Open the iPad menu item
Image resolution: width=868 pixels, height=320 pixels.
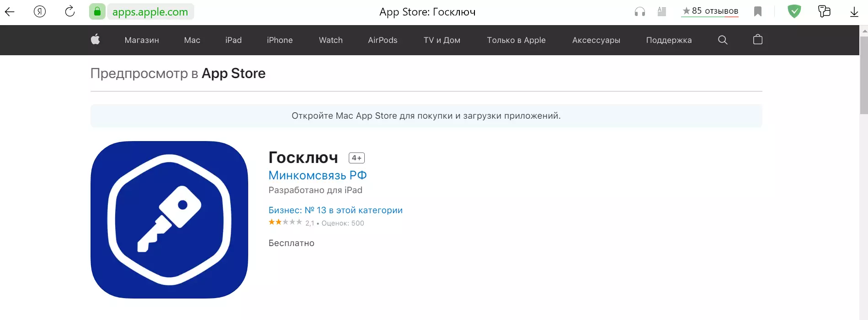tap(234, 40)
